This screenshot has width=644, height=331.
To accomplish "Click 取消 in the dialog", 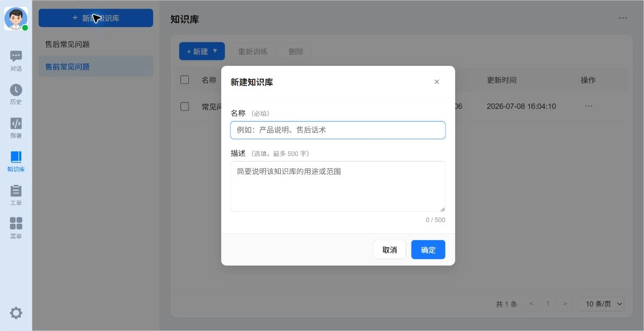I will (x=390, y=250).
